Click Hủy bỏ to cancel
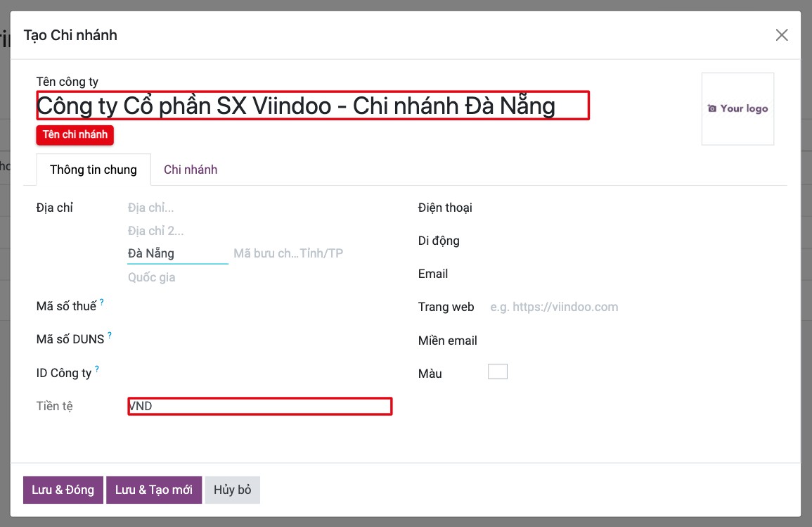 point(233,490)
